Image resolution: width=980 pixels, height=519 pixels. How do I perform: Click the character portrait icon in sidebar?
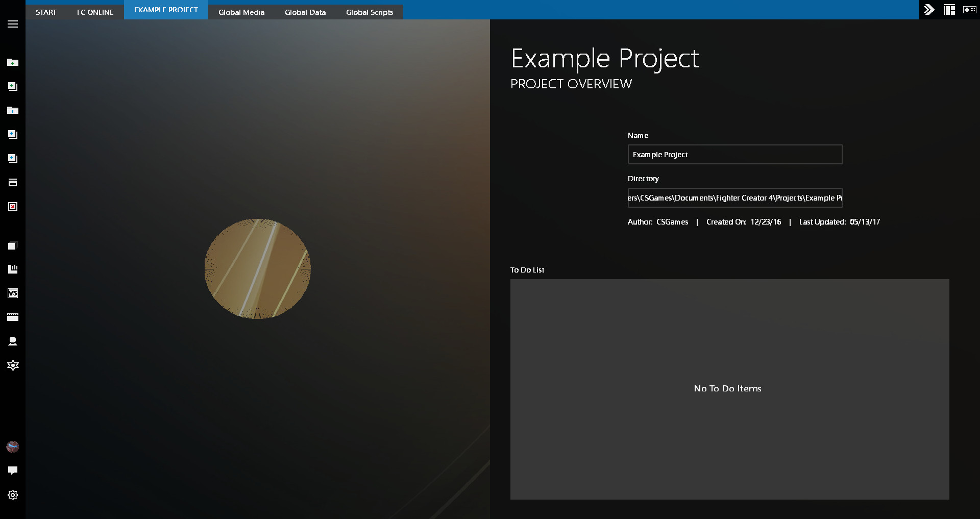click(x=13, y=341)
